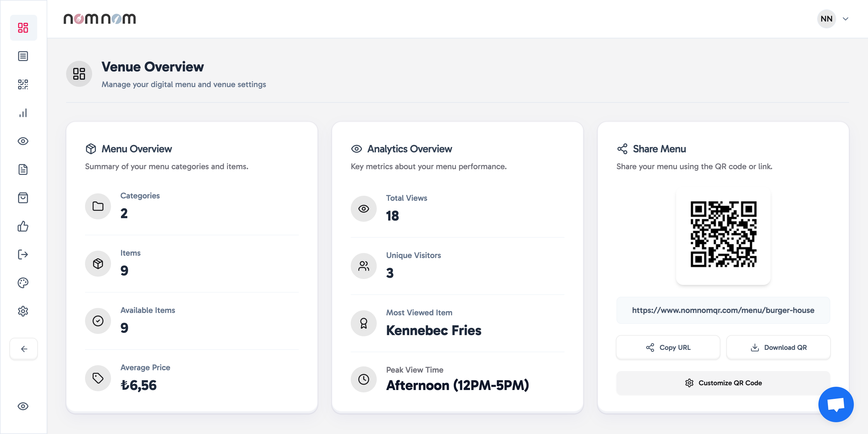The image size is (868, 434).
Task: Open the document page sidebar icon
Action: [x=23, y=169]
